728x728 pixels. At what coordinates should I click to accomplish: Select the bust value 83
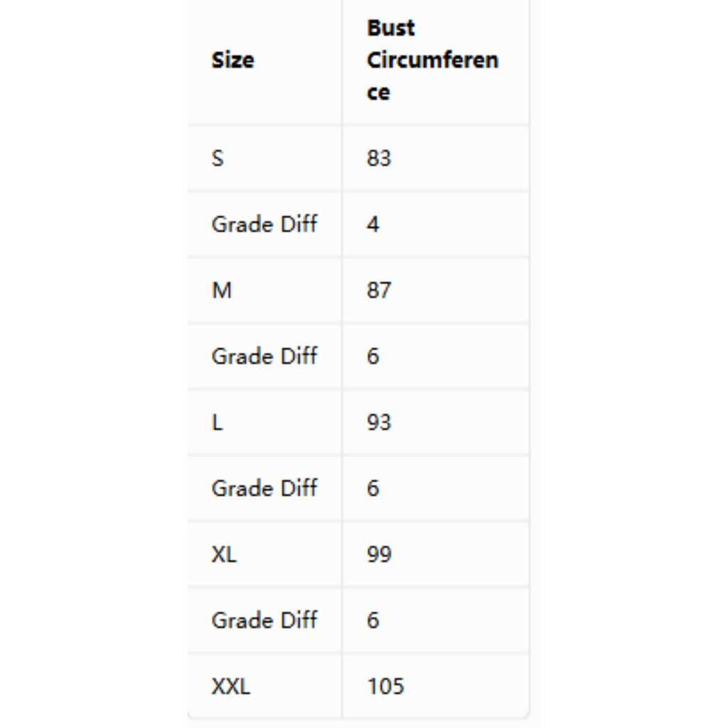(x=379, y=159)
